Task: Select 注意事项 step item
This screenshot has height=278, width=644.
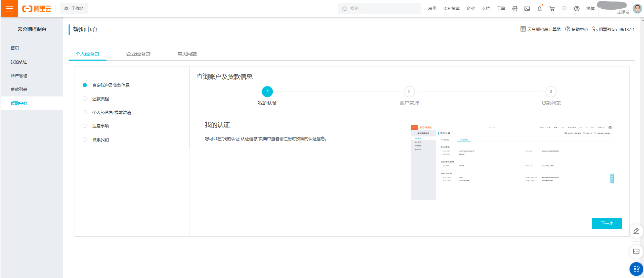Action: 100,126
